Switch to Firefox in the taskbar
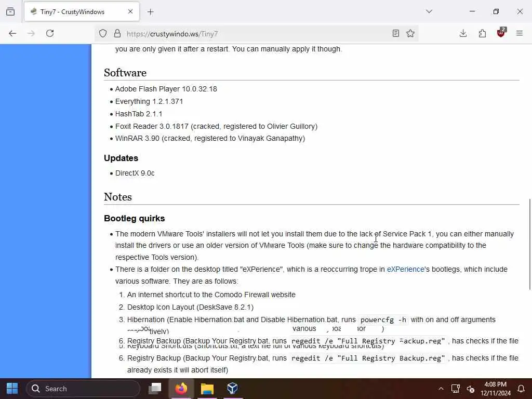Image resolution: width=532 pixels, height=399 pixels. pos(181,389)
